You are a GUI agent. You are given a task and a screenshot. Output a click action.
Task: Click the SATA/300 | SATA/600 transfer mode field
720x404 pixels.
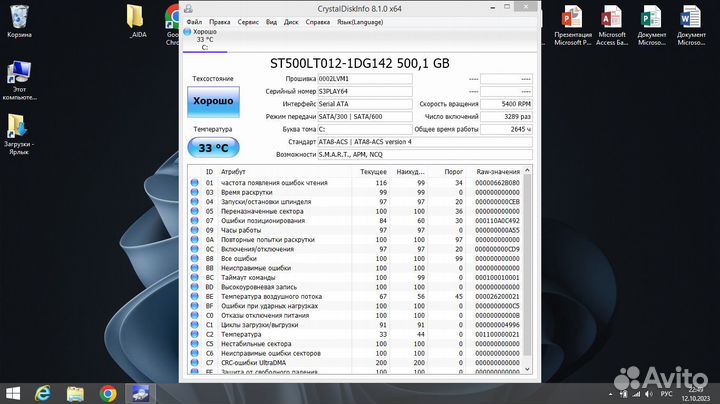[x=365, y=117]
